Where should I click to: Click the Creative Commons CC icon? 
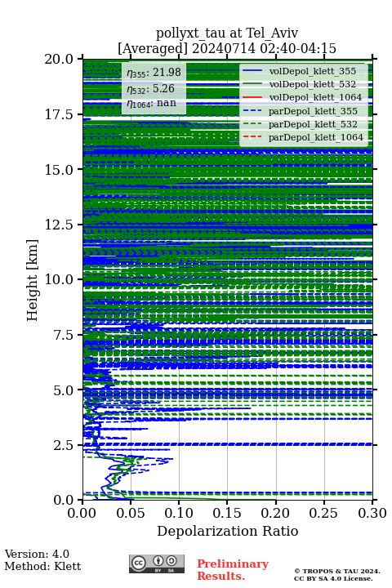138,563
